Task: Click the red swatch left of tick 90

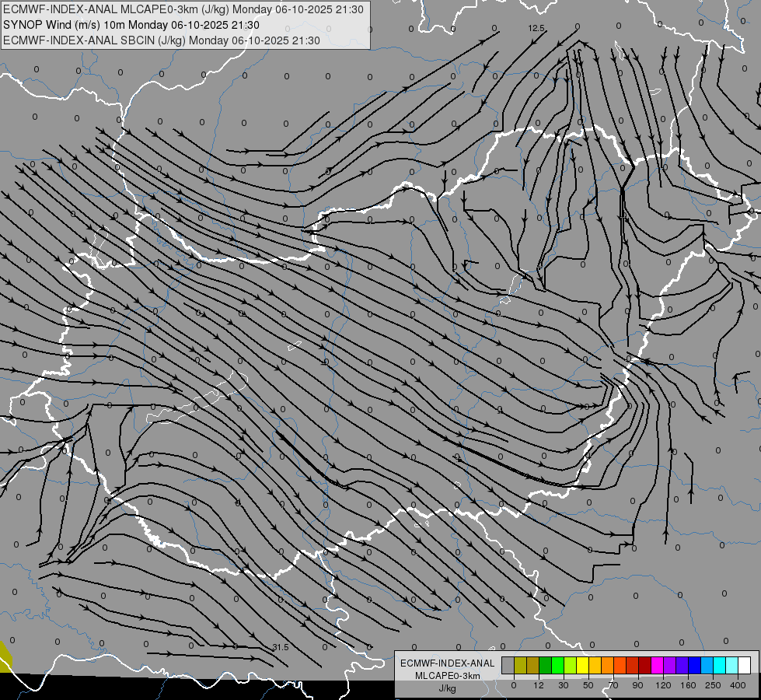Action: click(633, 665)
